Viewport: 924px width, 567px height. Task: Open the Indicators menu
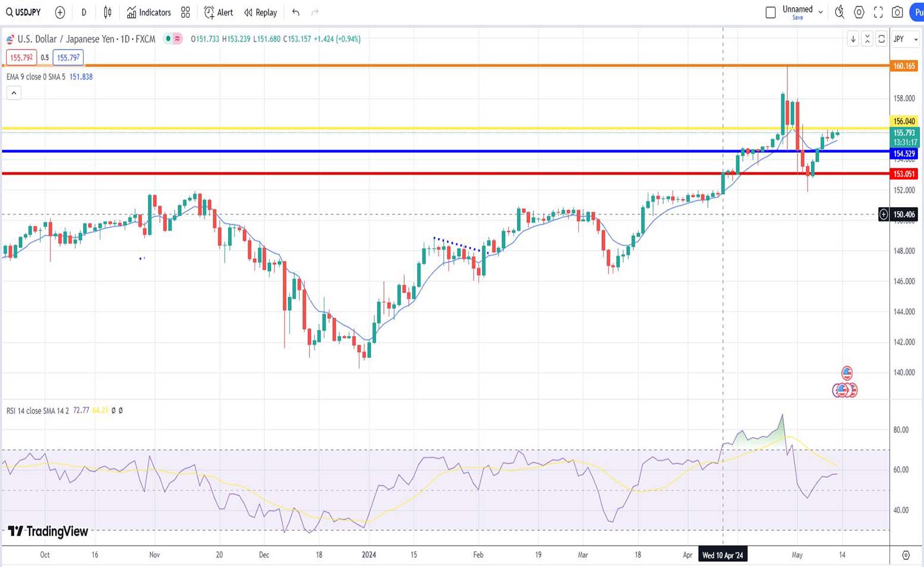click(149, 12)
